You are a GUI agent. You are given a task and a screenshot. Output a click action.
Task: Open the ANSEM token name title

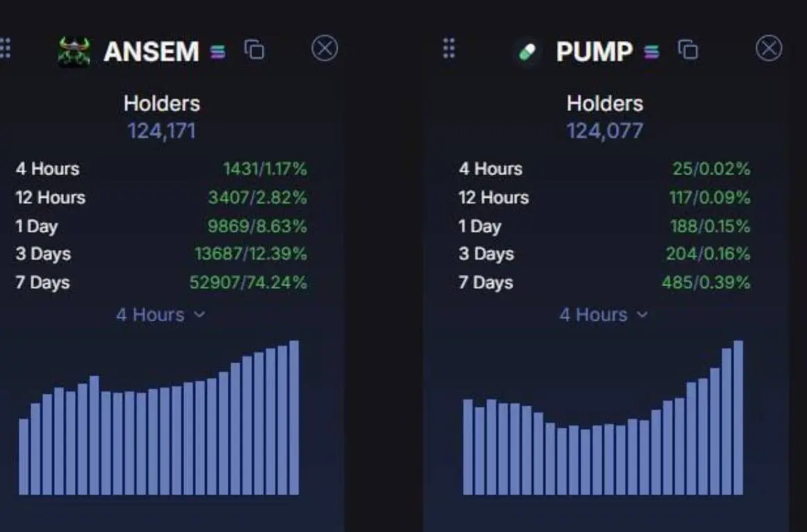[151, 51]
